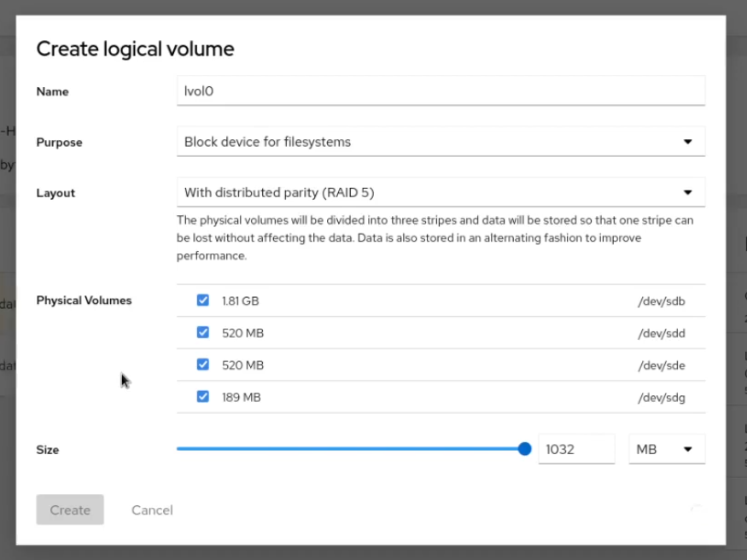Deselect the /dev/sde physical volume checkbox

pyautogui.click(x=203, y=365)
